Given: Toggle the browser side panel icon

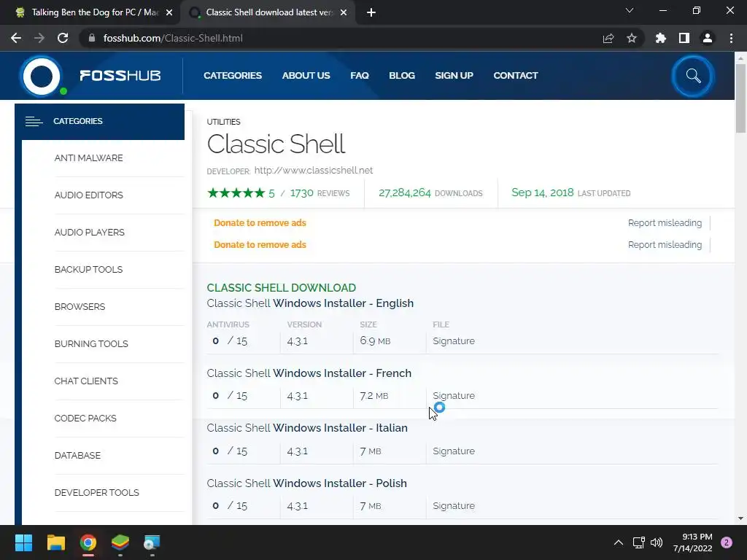Looking at the screenshot, I should pyautogui.click(x=684, y=38).
